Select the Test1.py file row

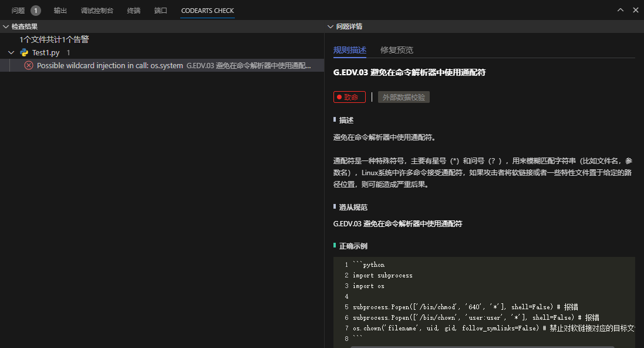pos(162,53)
